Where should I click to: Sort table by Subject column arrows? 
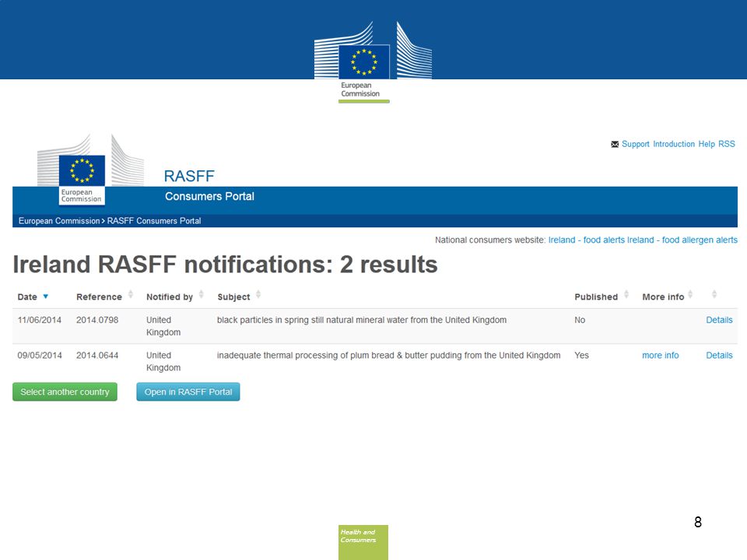(x=258, y=294)
